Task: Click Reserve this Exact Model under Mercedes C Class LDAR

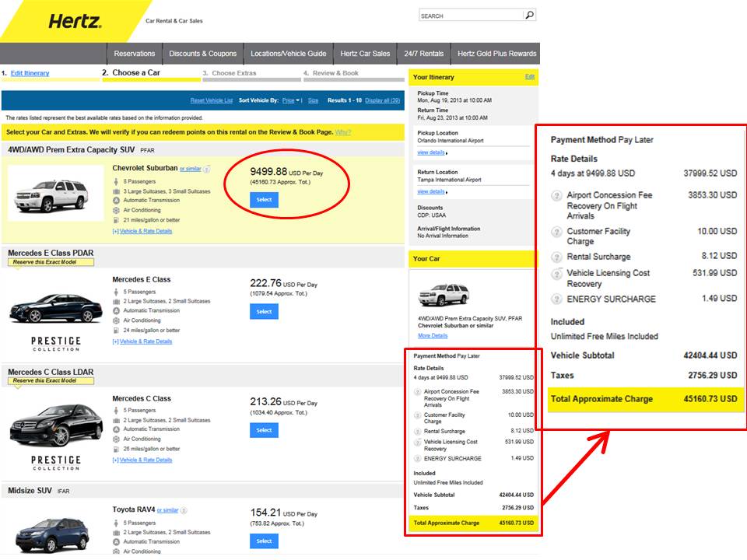Action: pyautogui.click(x=51, y=381)
